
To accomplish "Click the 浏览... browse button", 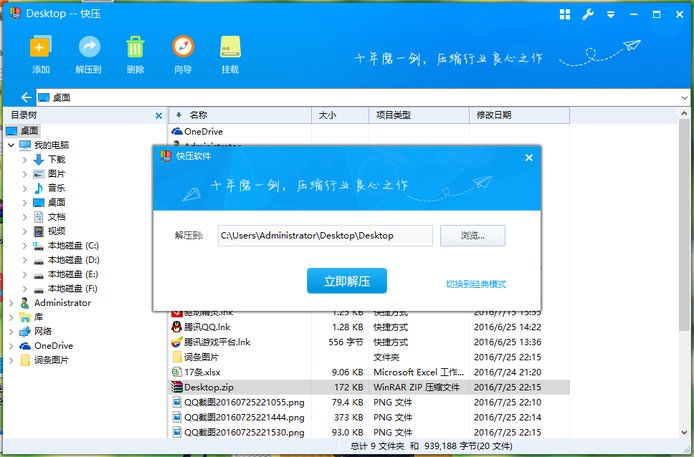I will [472, 235].
